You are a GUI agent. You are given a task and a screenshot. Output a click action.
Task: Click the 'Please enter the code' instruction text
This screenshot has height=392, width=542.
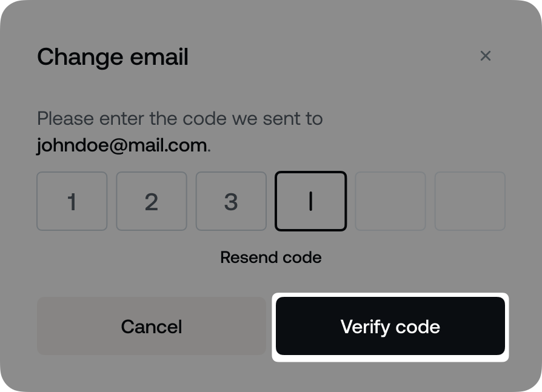[179, 118]
